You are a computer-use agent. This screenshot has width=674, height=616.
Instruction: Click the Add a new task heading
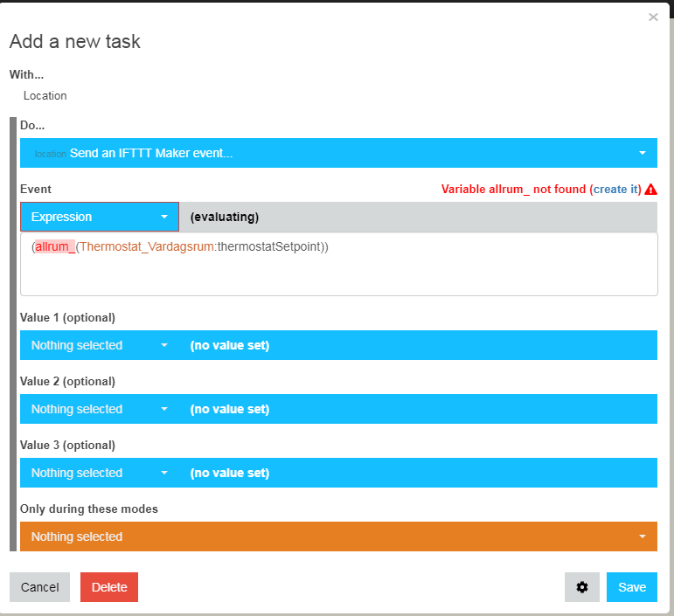coord(75,42)
